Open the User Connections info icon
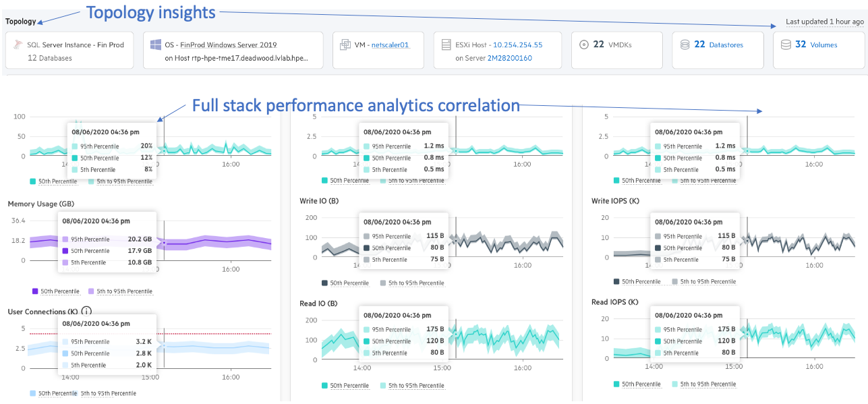Viewport: 868px width, 404px height. click(86, 312)
